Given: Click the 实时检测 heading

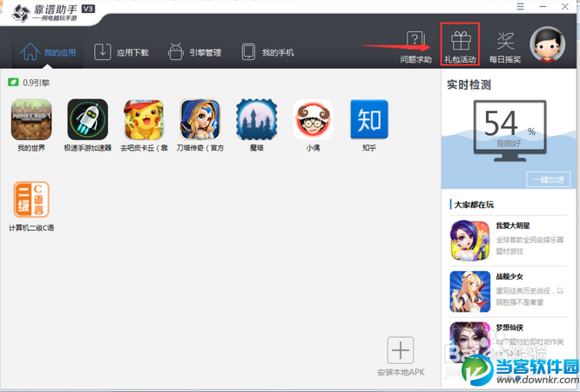Looking at the screenshot, I should click(469, 84).
